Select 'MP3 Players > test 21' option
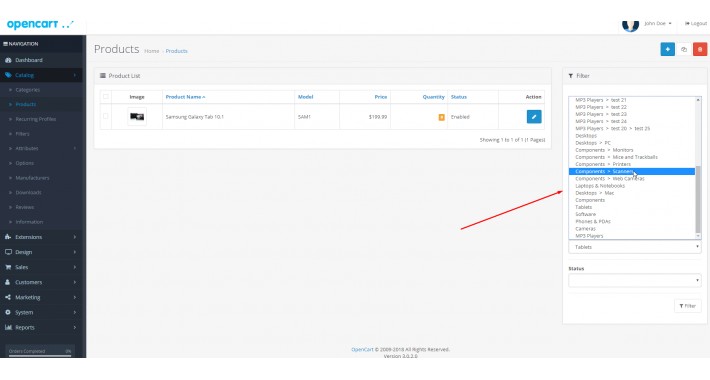 (632, 100)
